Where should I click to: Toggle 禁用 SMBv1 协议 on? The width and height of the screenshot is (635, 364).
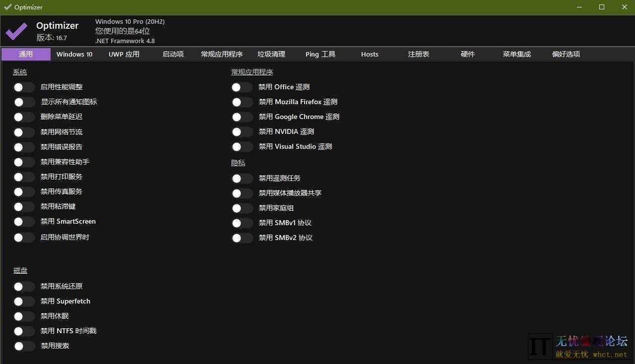(242, 223)
